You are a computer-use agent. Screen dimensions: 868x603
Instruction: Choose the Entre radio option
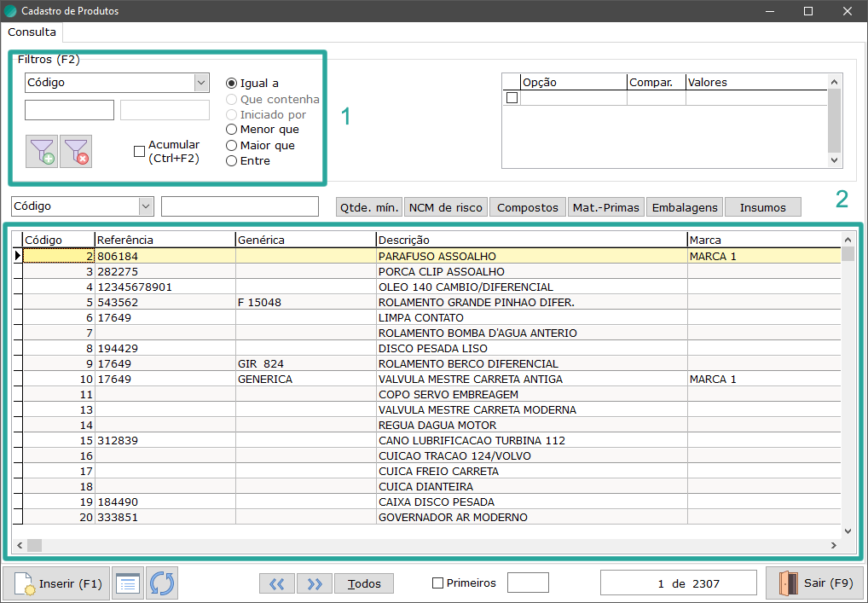coord(231,161)
